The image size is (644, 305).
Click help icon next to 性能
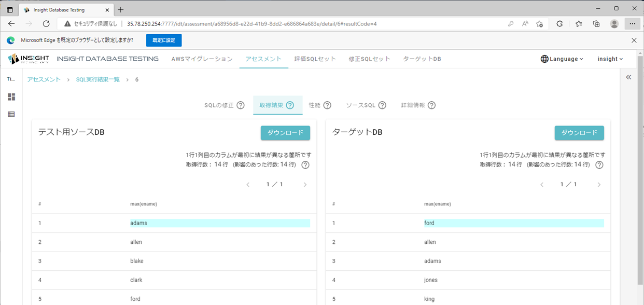pyautogui.click(x=327, y=105)
